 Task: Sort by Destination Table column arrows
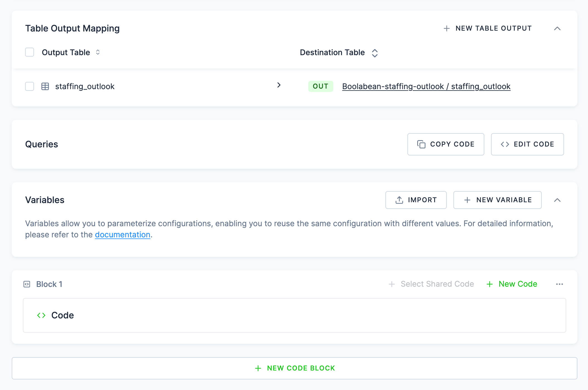point(375,53)
